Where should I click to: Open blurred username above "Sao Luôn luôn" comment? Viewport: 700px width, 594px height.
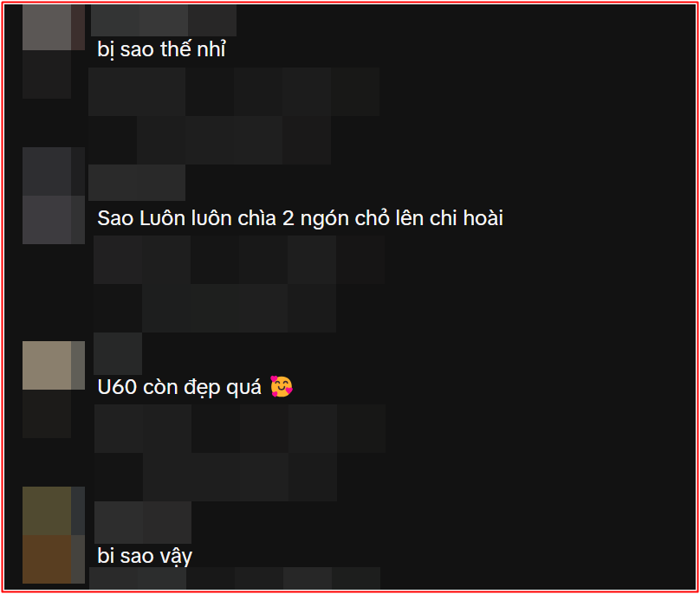click(x=137, y=183)
